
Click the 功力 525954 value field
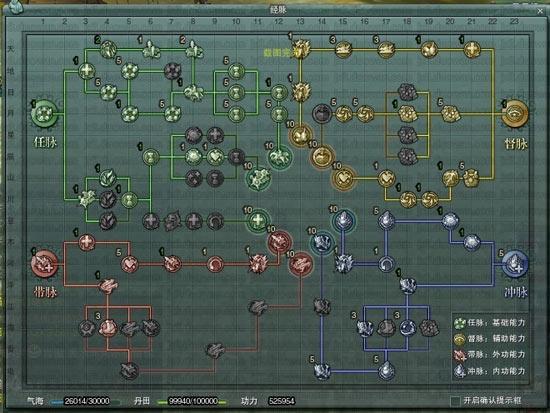tap(282, 401)
